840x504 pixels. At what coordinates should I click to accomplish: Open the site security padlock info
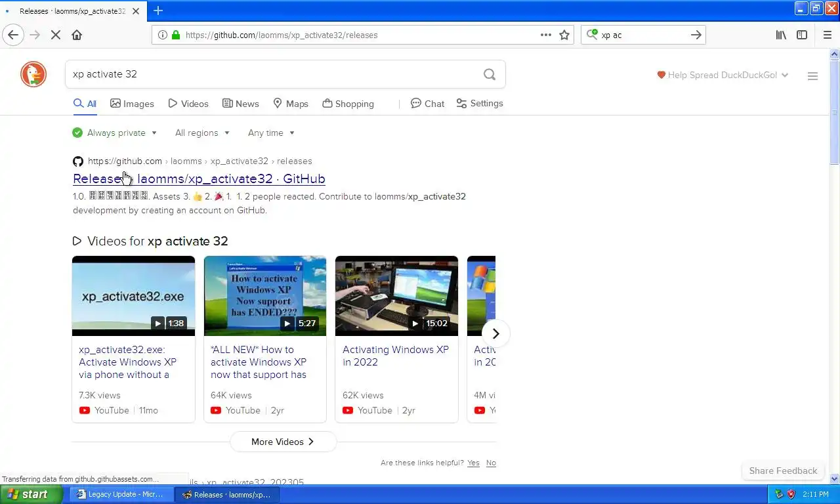click(x=176, y=35)
